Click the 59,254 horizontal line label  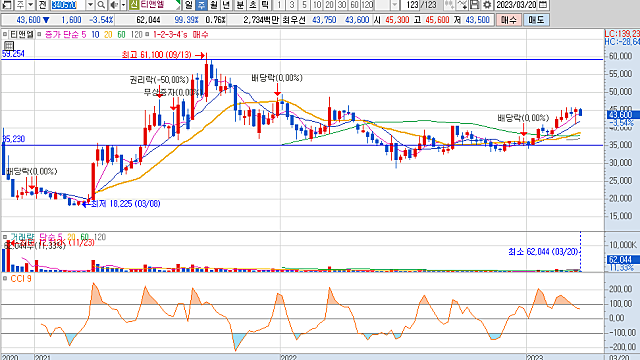tap(13, 54)
